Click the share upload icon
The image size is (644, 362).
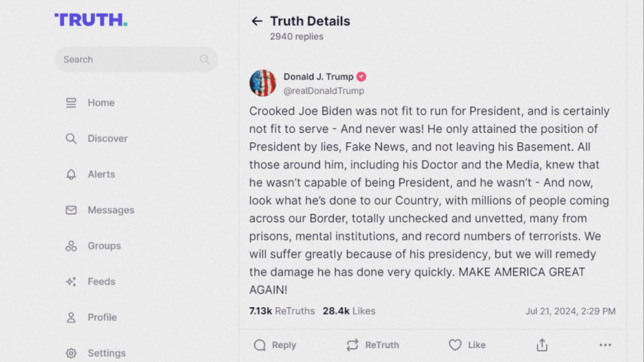542,345
